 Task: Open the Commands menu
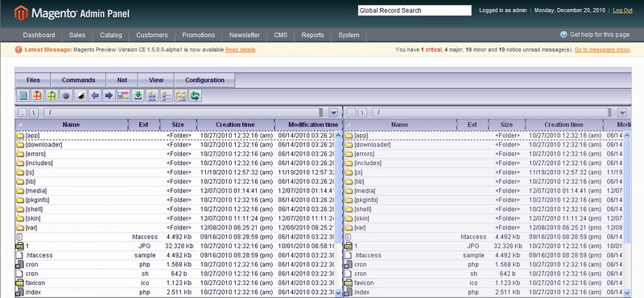point(78,81)
